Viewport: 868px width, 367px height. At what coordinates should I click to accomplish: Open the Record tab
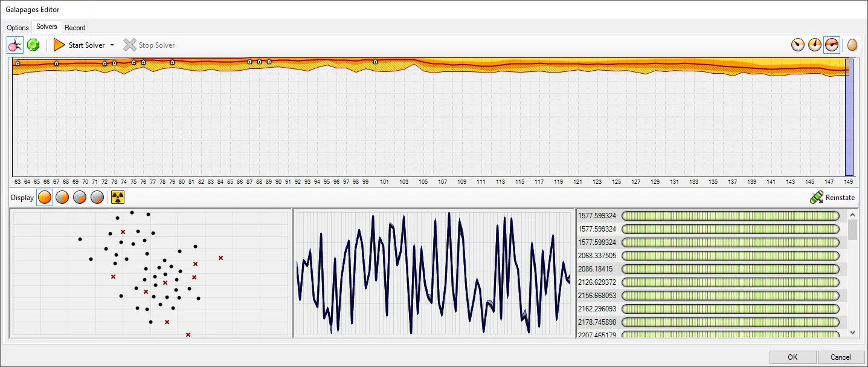pos(76,28)
